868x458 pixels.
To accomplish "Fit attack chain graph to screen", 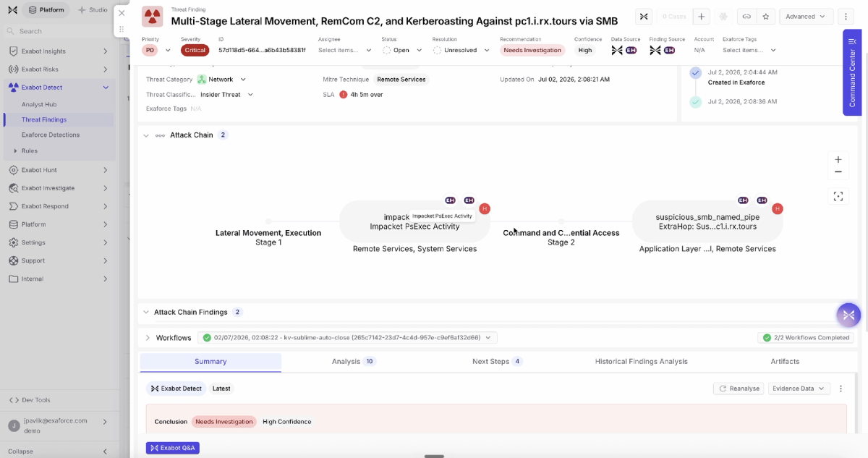I will (x=838, y=196).
